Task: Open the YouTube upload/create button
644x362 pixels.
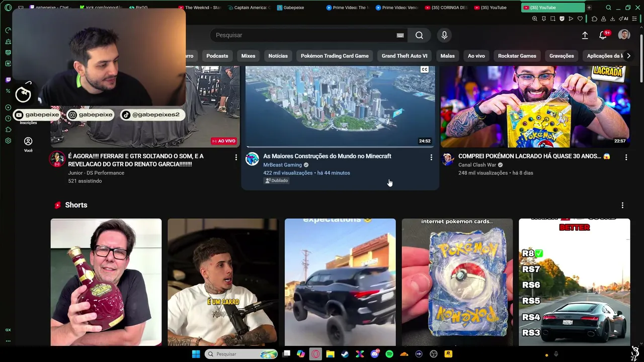Action: pyautogui.click(x=585, y=35)
